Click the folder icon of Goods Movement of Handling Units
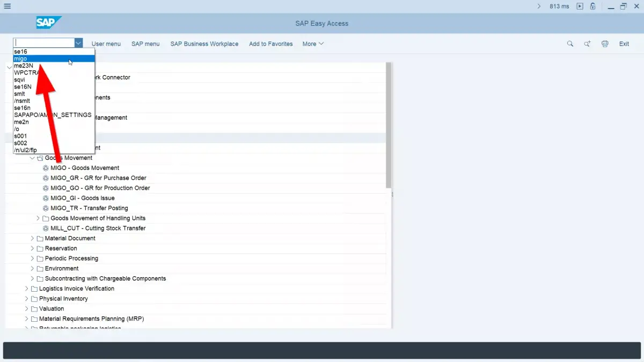The image size is (644, 362). 46,218
